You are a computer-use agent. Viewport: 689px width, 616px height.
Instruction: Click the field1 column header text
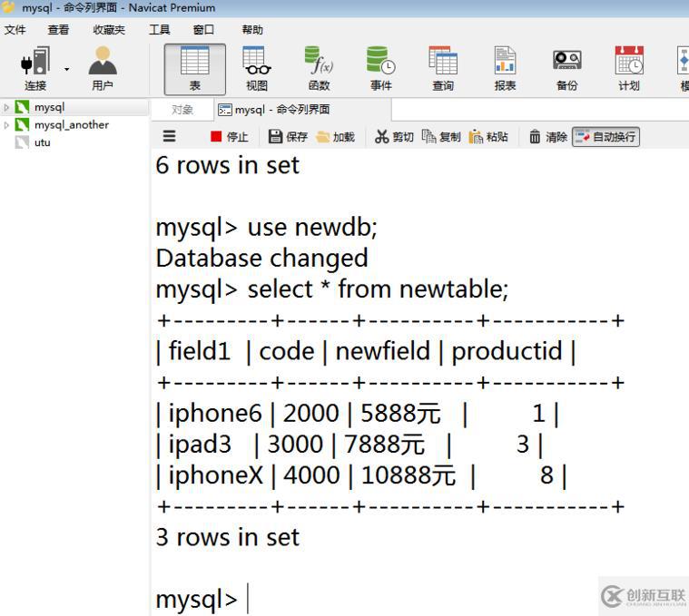click(200, 351)
